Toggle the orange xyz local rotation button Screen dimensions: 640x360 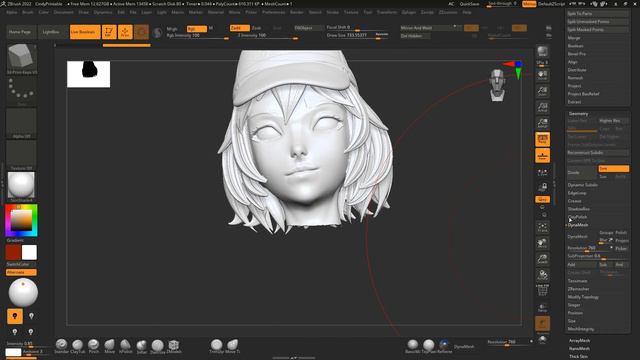click(542, 199)
